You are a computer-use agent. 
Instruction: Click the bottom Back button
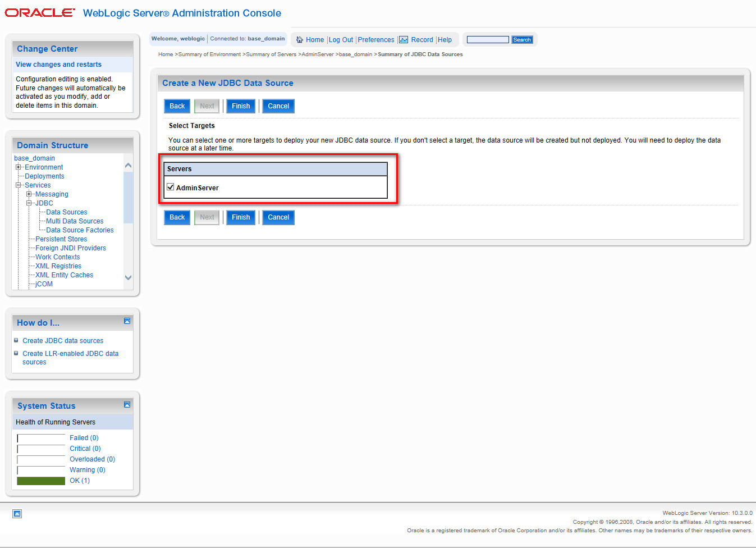click(x=177, y=217)
